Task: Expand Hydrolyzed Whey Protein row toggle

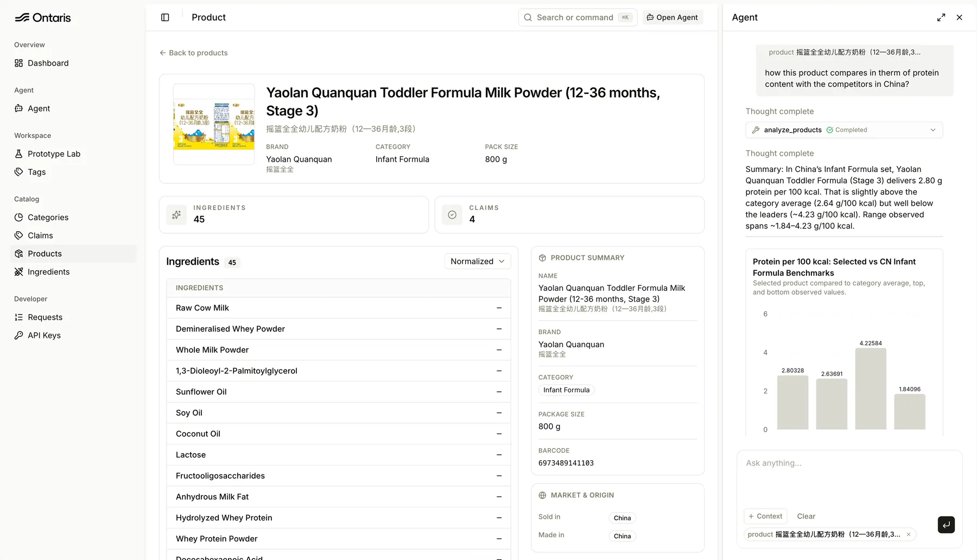Action: 499,518
